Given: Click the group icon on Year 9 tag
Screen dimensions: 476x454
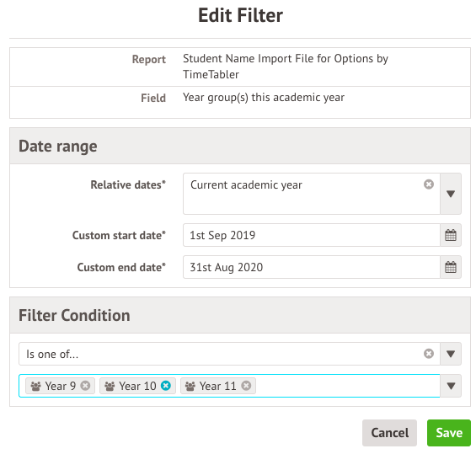Looking at the screenshot, I should click(36, 386).
